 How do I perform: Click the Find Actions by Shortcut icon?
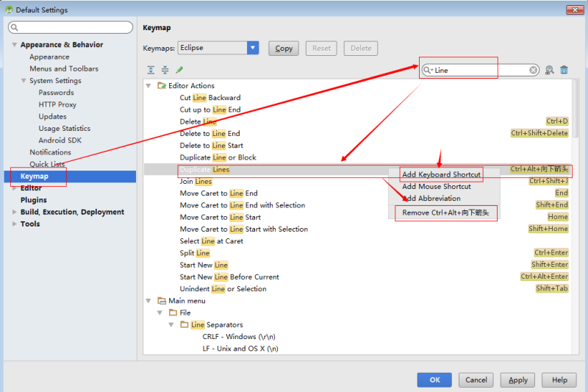coord(549,70)
